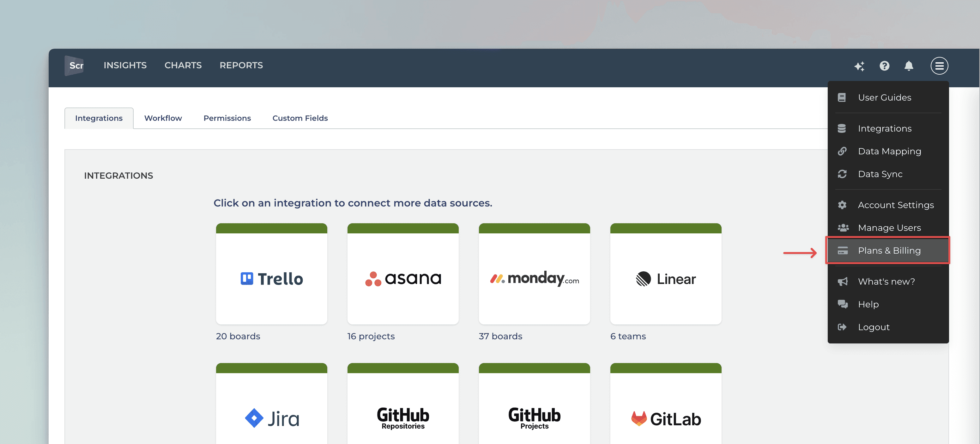Viewport: 980px width, 444px height.
Task: Select the Linear integration card
Action: pyautogui.click(x=665, y=278)
